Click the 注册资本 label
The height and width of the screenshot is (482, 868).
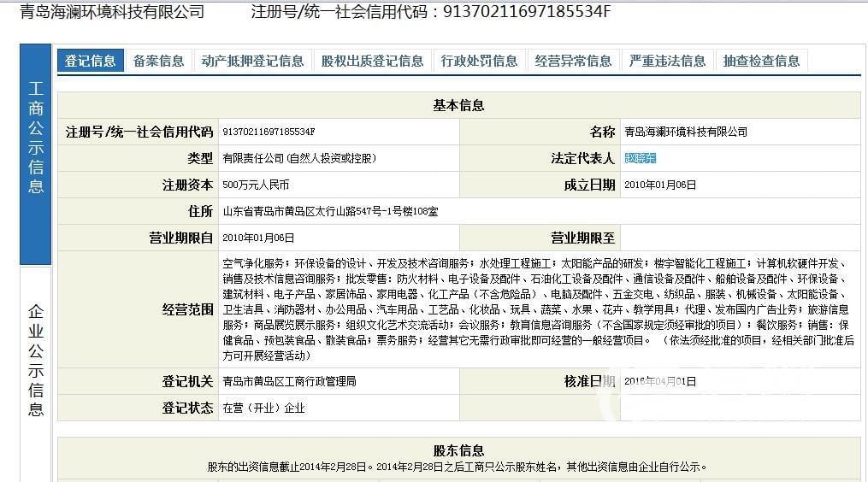187,185
